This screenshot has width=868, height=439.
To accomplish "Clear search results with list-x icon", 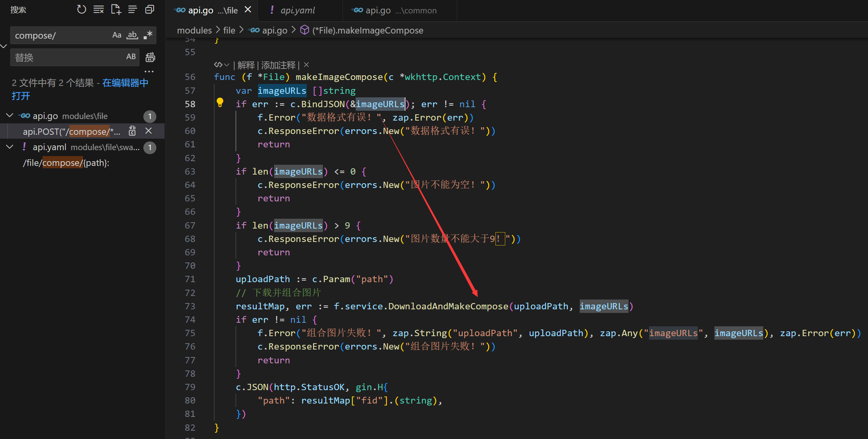I will point(98,9).
